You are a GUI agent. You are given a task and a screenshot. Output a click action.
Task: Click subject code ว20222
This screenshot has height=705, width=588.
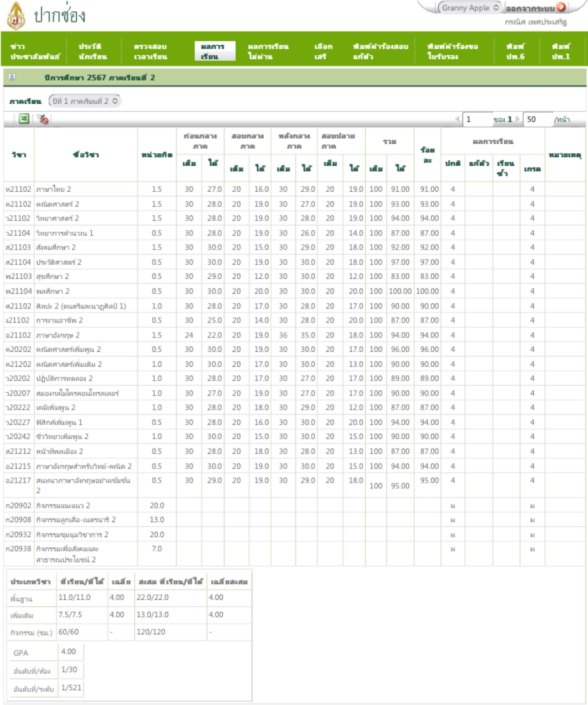coord(18,407)
